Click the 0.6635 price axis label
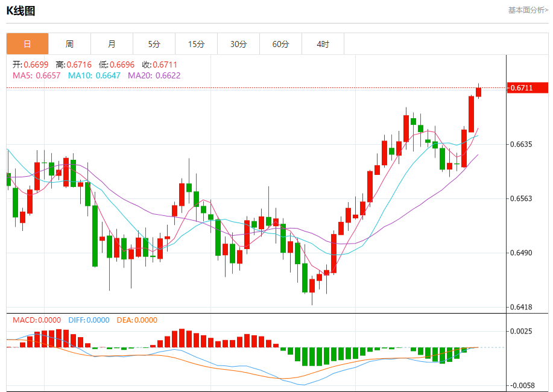The height and width of the screenshot is (392, 553). point(521,145)
